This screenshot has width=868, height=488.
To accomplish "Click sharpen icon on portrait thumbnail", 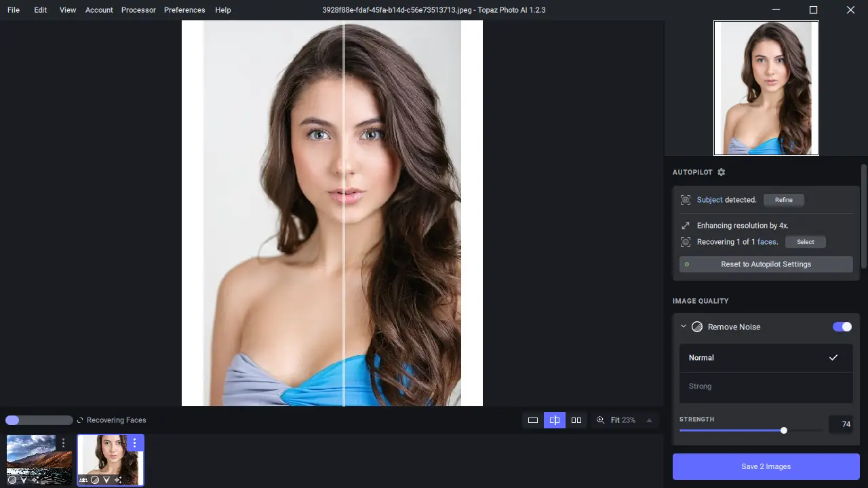I will (x=106, y=480).
